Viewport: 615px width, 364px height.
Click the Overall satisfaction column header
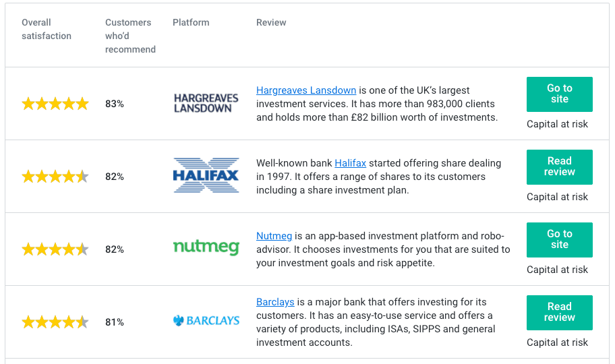tap(46, 29)
